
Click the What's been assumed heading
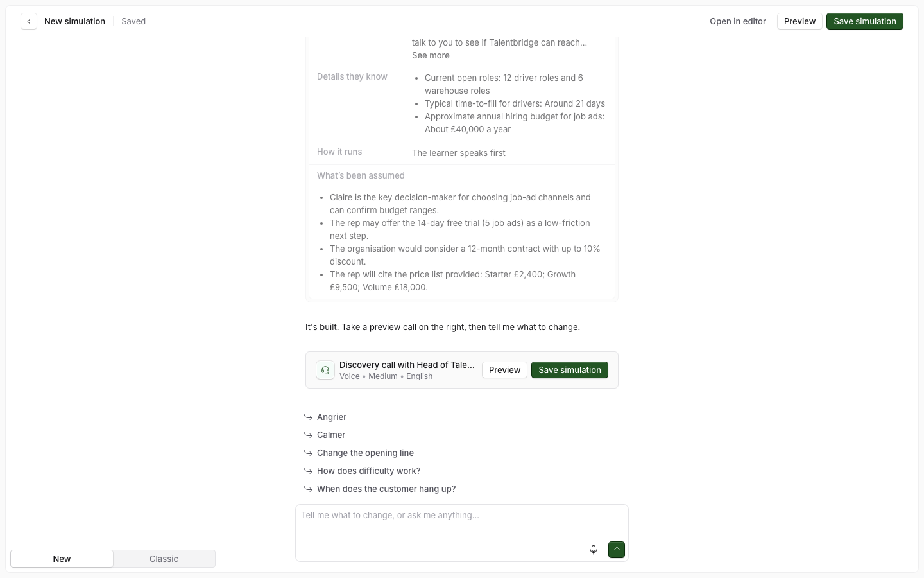pyautogui.click(x=361, y=175)
